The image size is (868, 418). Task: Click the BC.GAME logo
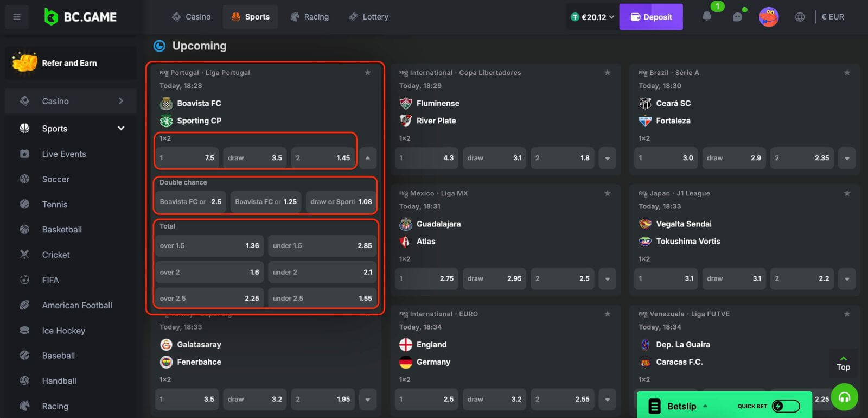point(80,17)
